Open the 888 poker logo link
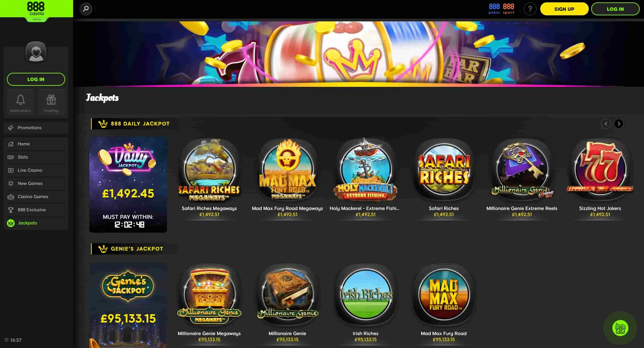The height and width of the screenshot is (348, 644). pos(494,9)
